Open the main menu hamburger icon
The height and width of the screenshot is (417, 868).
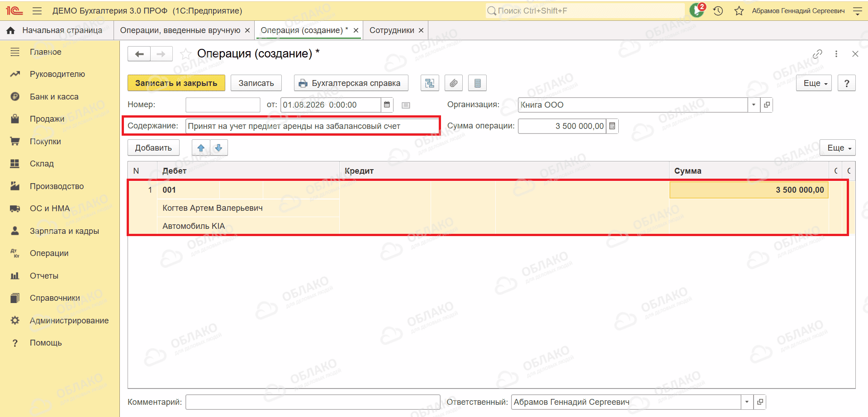tap(37, 11)
